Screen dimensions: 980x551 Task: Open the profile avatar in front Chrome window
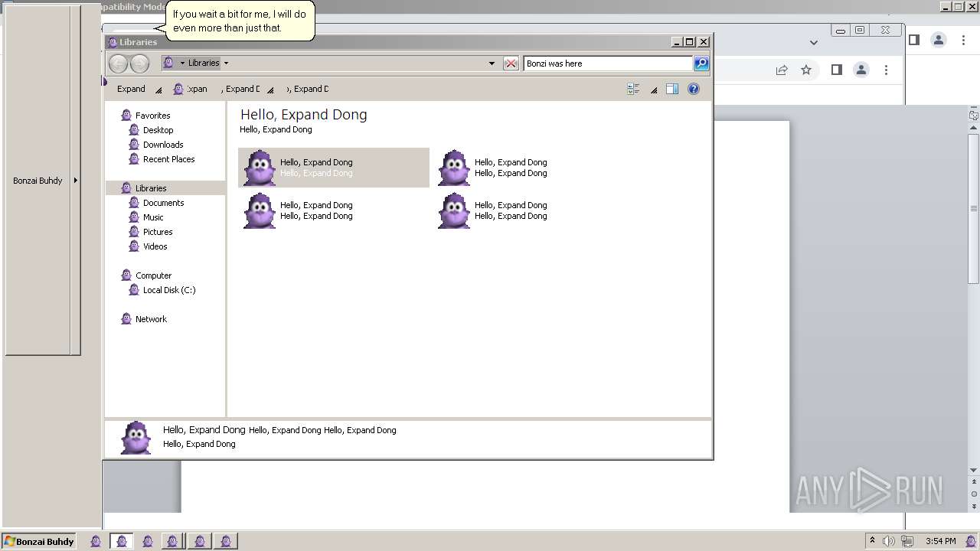861,70
